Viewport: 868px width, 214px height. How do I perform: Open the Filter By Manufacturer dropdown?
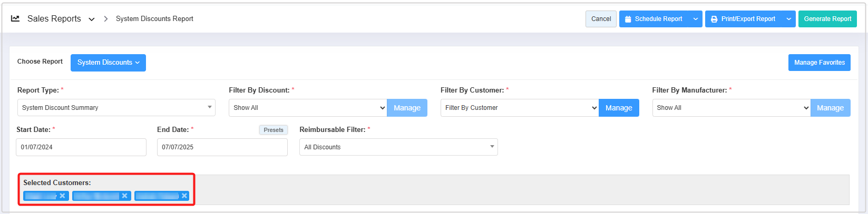(x=731, y=108)
